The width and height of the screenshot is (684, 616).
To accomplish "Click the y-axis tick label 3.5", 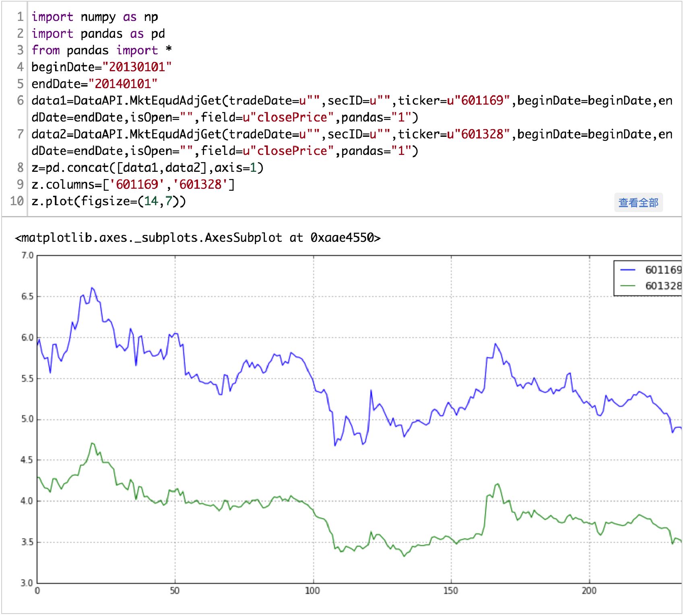I will click(27, 542).
